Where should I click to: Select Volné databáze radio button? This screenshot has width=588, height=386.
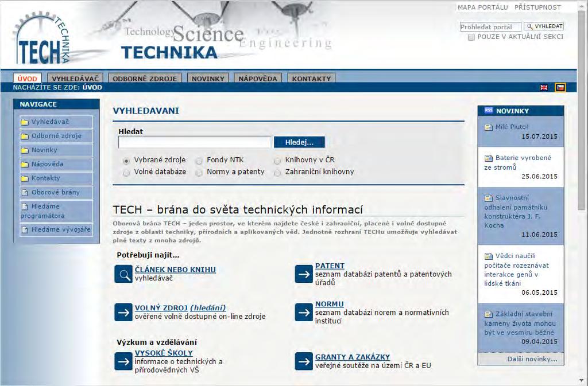click(126, 173)
